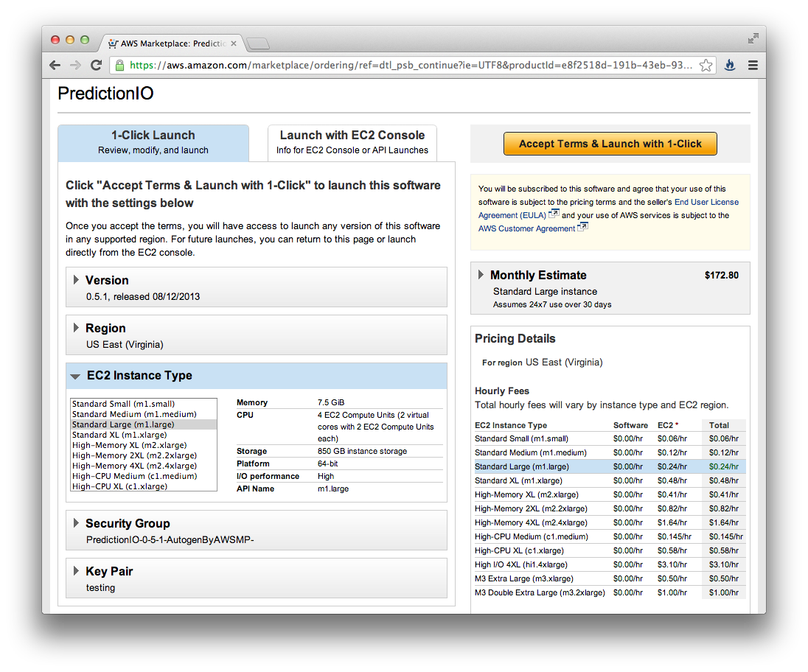Expand the Key Pair section
The width and height of the screenshot is (808, 672).
76,570
